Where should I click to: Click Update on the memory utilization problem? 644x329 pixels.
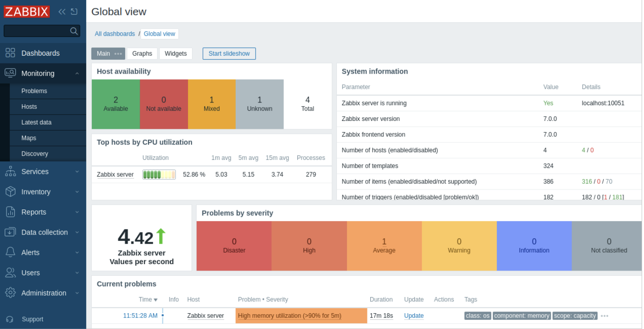point(413,316)
